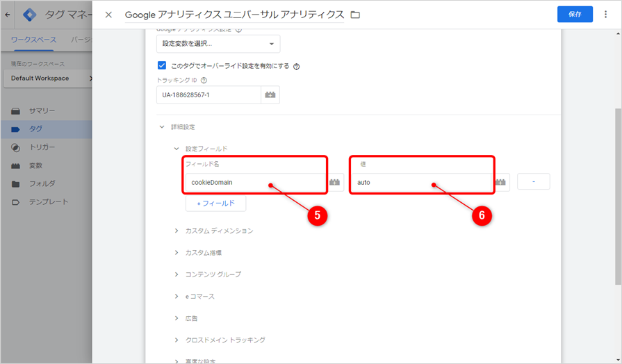Click the テンプレート label-shaped sidebar icon
The height and width of the screenshot is (364, 622).
(15, 202)
